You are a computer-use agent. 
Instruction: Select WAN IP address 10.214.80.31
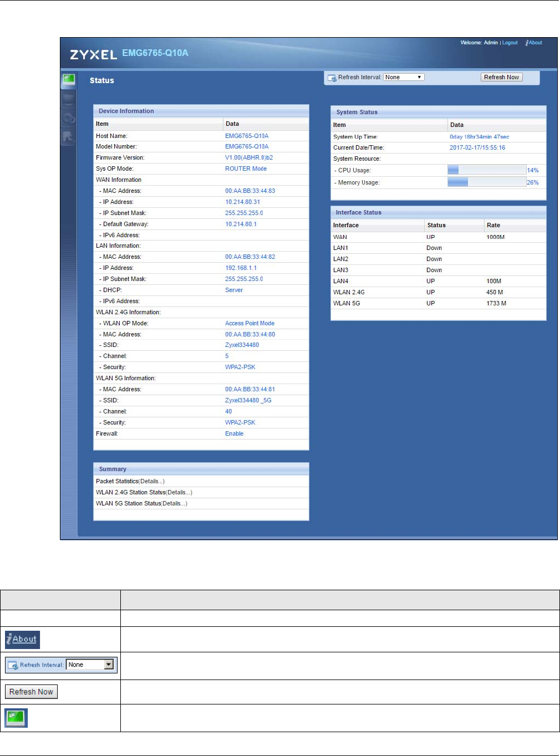[x=242, y=202]
